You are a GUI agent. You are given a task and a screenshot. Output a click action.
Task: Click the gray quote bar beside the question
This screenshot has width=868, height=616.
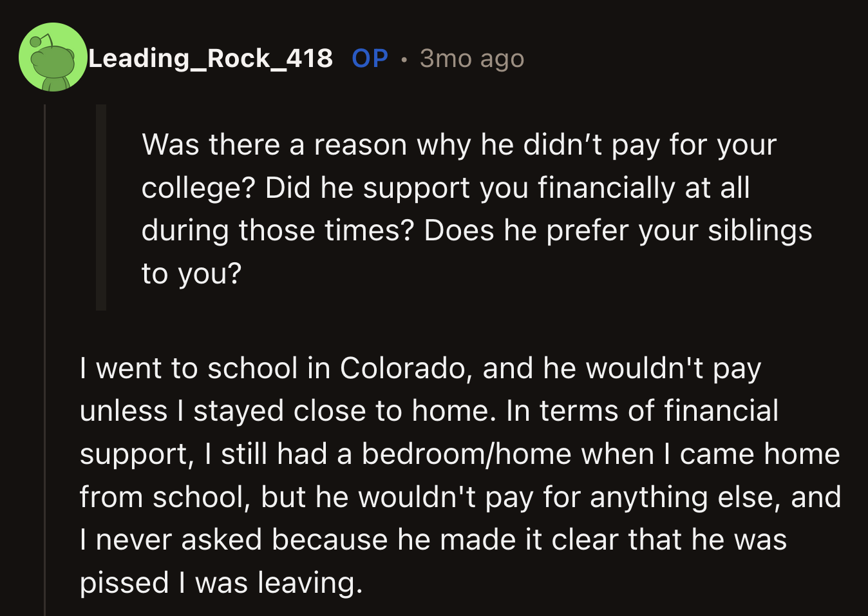pyautogui.click(x=101, y=206)
